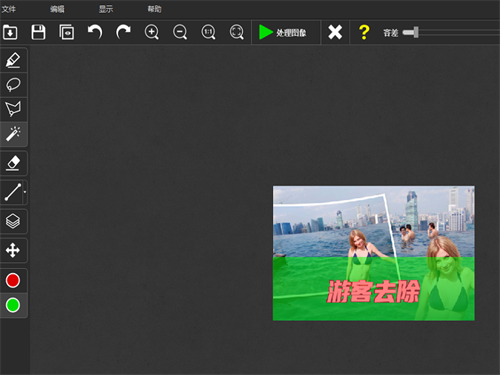Select the move tool

[x=13, y=250]
